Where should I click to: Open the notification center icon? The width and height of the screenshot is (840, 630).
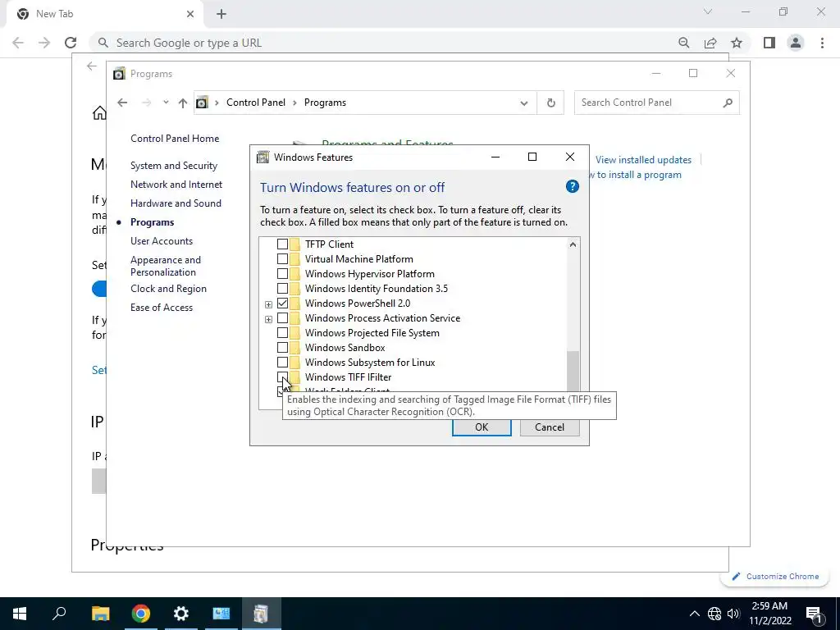tap(815, 614)
